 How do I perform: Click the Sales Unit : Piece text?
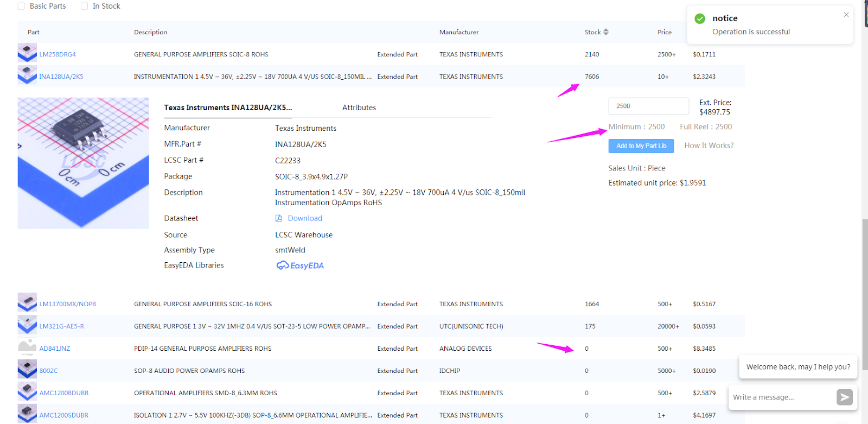click(x=637, y=168)
